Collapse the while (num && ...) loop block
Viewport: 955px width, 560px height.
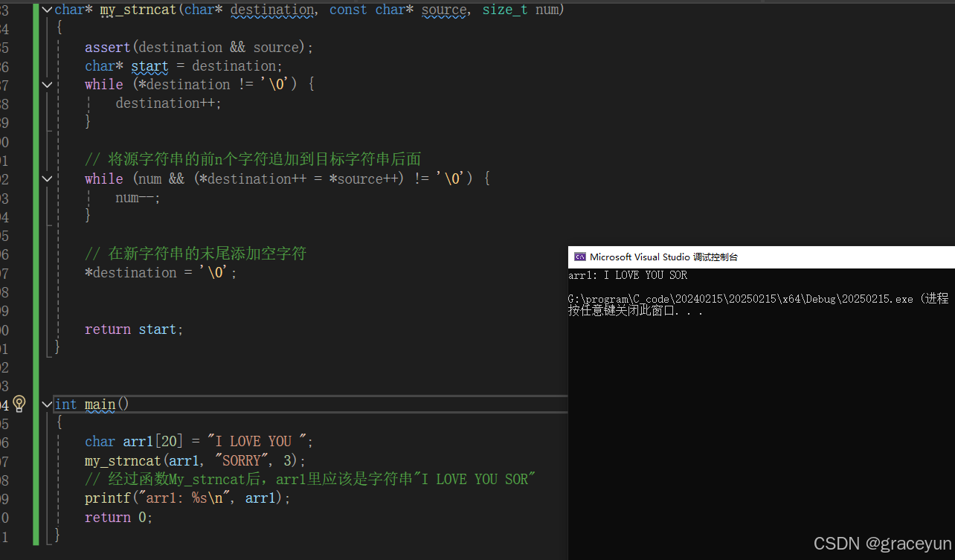[48, 178]
